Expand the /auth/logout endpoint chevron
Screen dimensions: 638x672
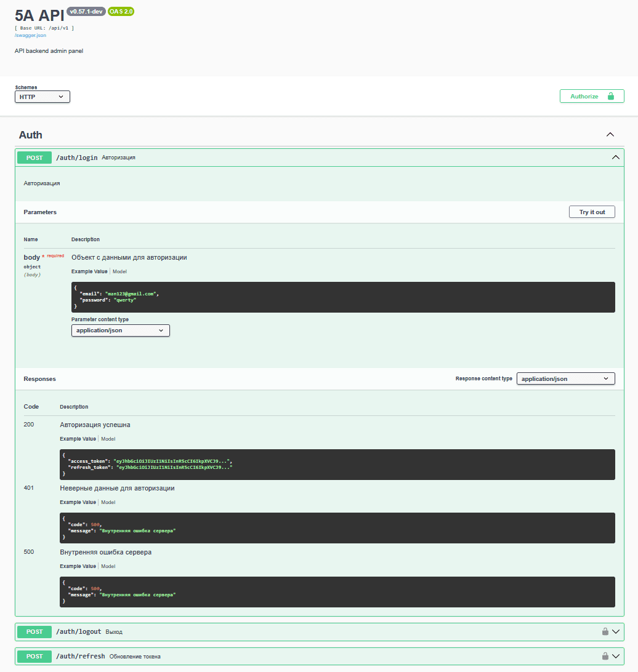(x=616, y=631)
